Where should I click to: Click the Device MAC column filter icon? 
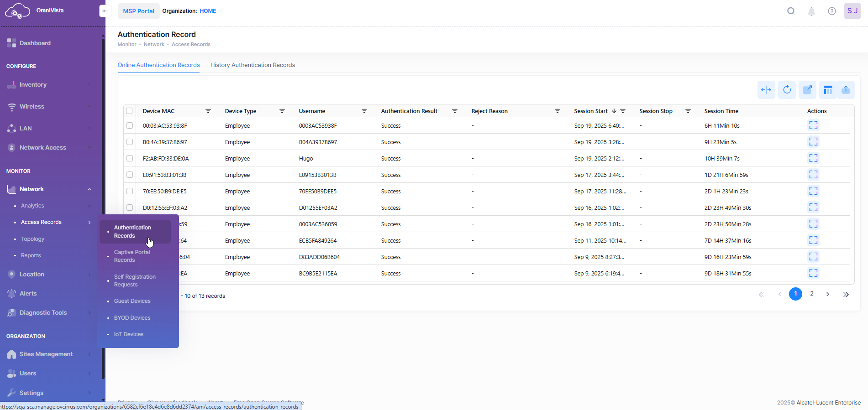[x=208, y=111]
